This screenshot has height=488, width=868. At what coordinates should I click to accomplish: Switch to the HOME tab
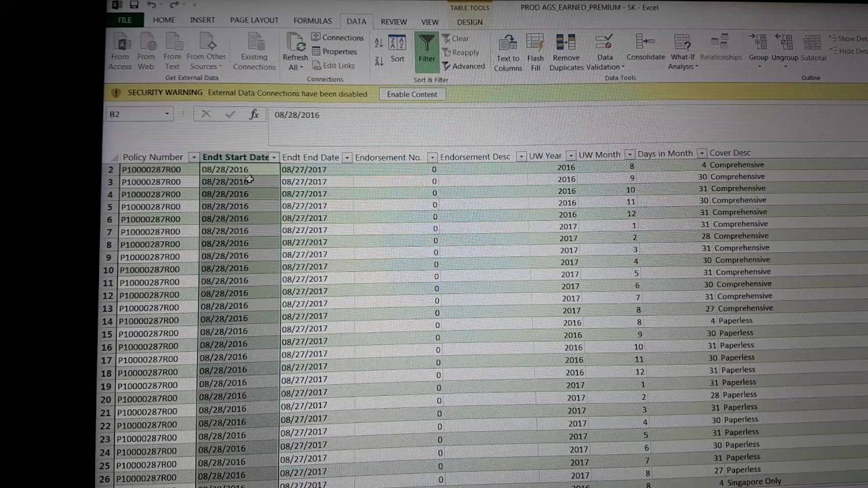(x=163, y=20)
